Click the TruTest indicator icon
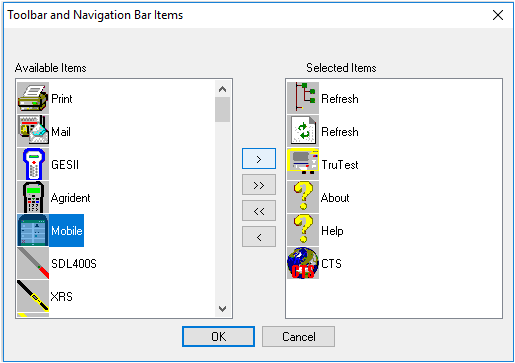This screenshot has width=515, height=363. tap(303, 164)
